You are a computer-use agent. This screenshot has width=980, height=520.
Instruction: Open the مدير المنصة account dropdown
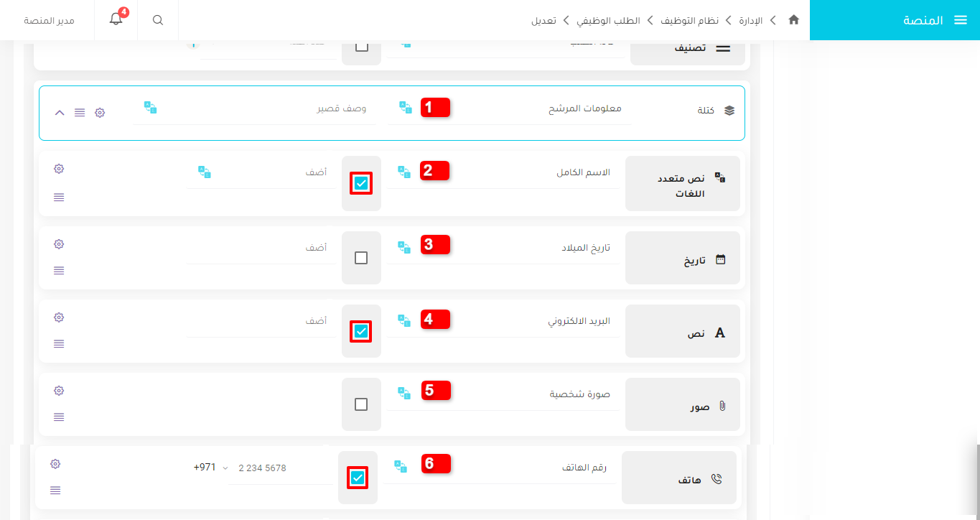[47, 20]
